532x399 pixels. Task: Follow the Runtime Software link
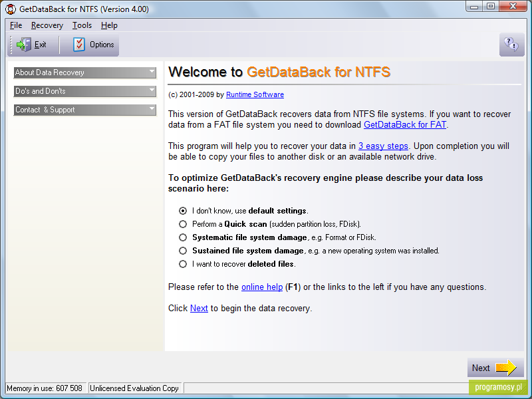click(x=255, y=94)
